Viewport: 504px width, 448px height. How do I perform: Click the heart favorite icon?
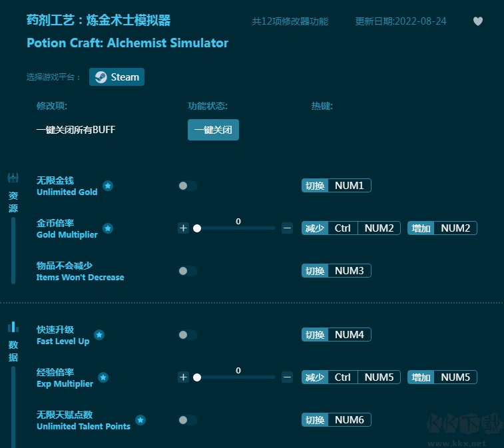tap(477, 21)
